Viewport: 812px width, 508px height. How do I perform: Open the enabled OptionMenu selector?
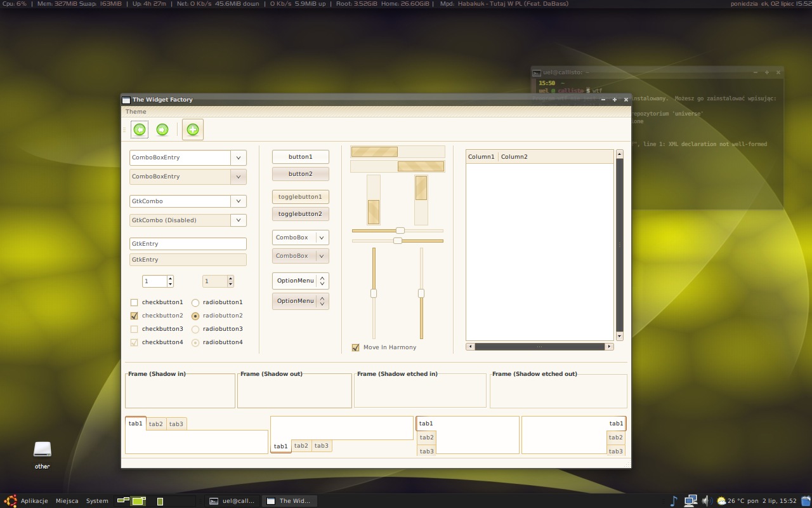point(301,281)
